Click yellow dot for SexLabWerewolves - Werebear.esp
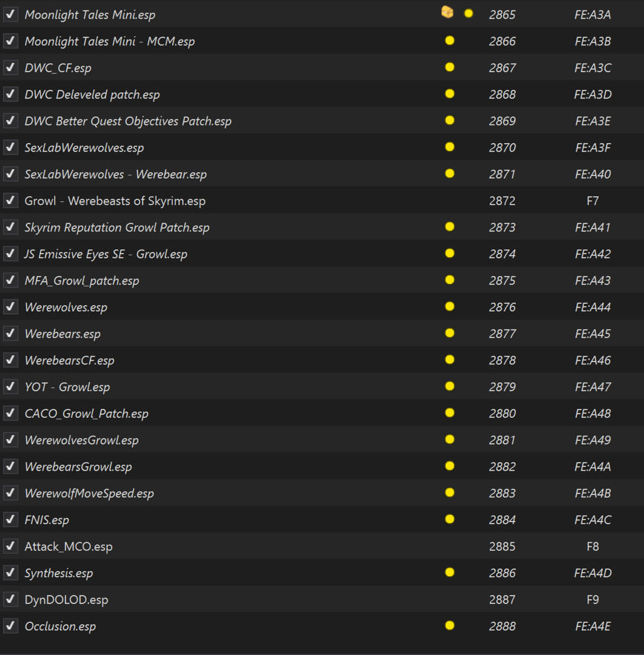The height and width of the screenshot is (655, 644). 450,173
